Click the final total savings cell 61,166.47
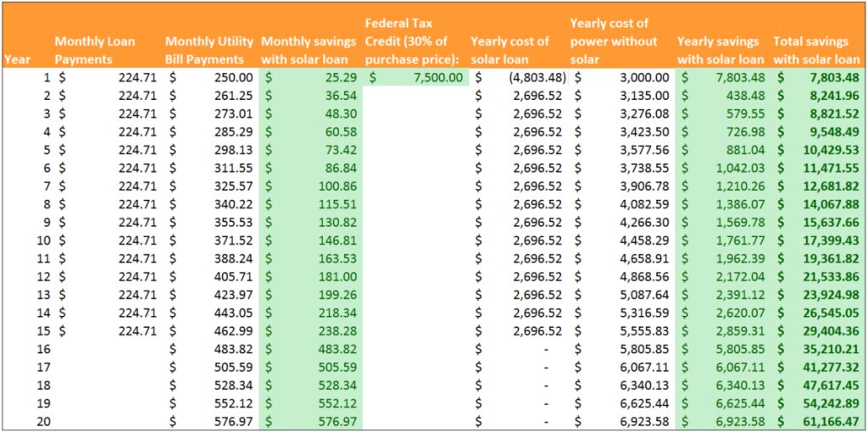 816,420
